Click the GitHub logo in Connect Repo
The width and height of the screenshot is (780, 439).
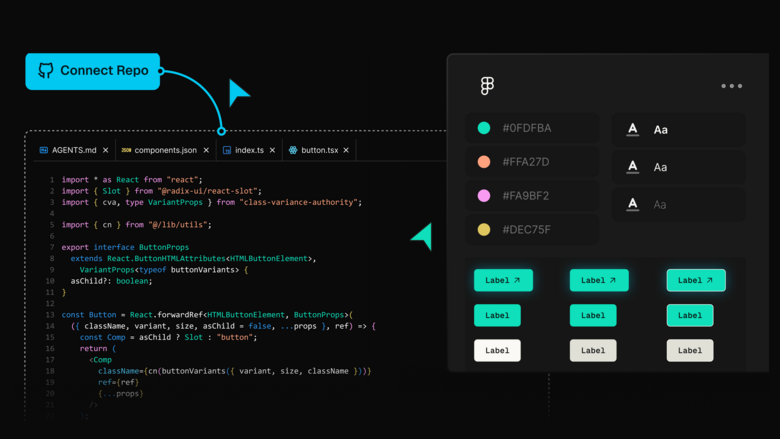[46, 71]
